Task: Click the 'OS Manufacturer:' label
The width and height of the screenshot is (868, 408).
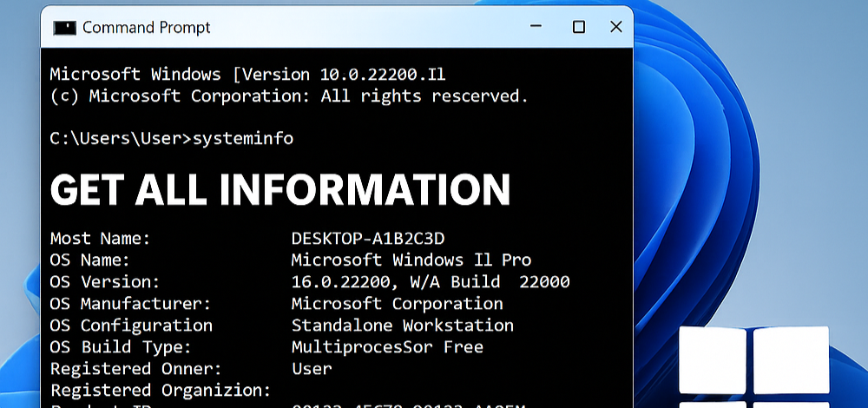Action: (x=130, y=303)
